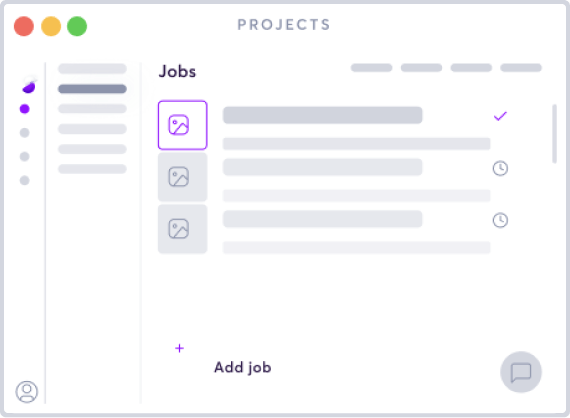Select the highlighted purple image thumbnail
The width and height of the screenshot is (570, 418).
click(x=182, y=125)
